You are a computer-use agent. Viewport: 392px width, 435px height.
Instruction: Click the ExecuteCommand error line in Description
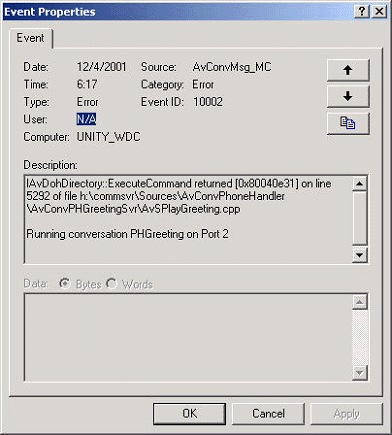point(179,184)
